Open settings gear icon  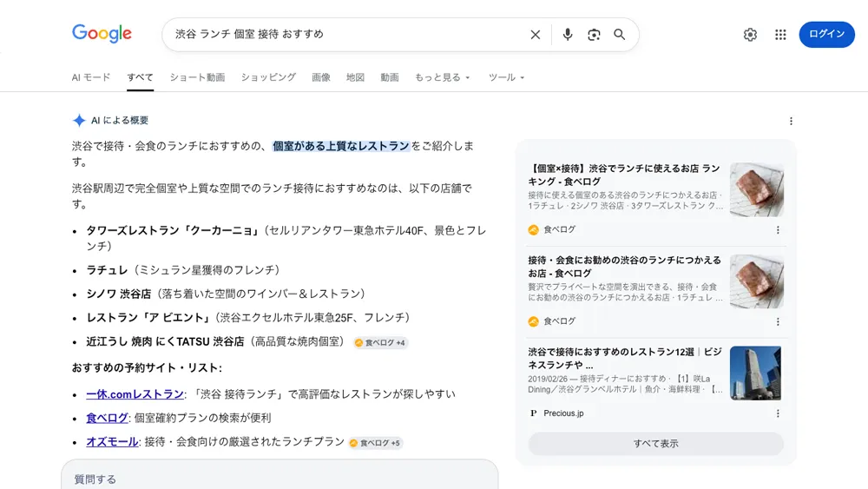(x=750, y=35)
